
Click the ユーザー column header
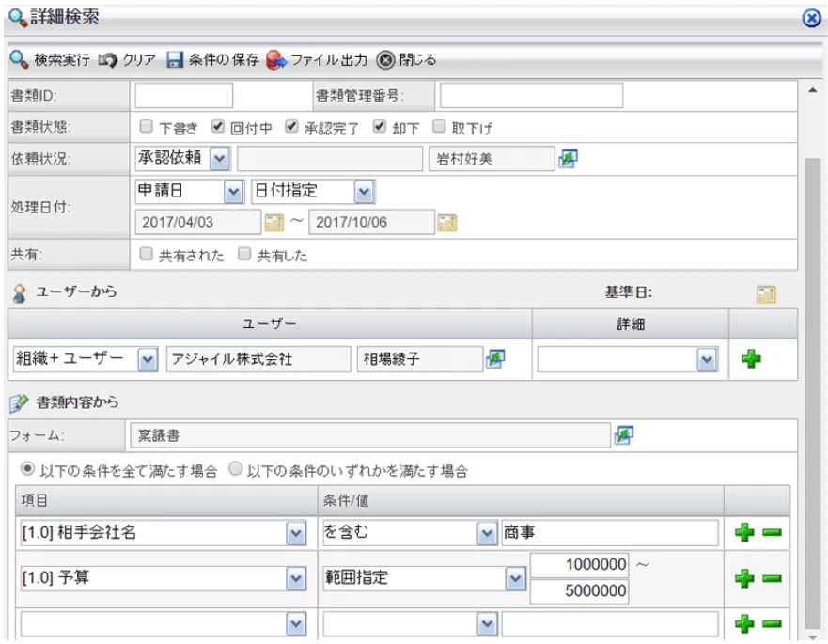tap(270, 323)
